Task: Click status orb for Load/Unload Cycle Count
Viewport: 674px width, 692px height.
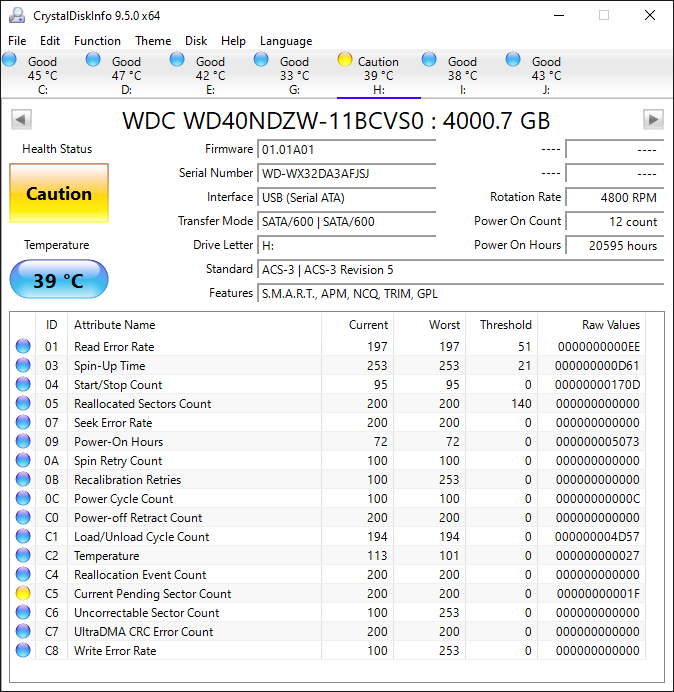Action: tap(23, 536)
